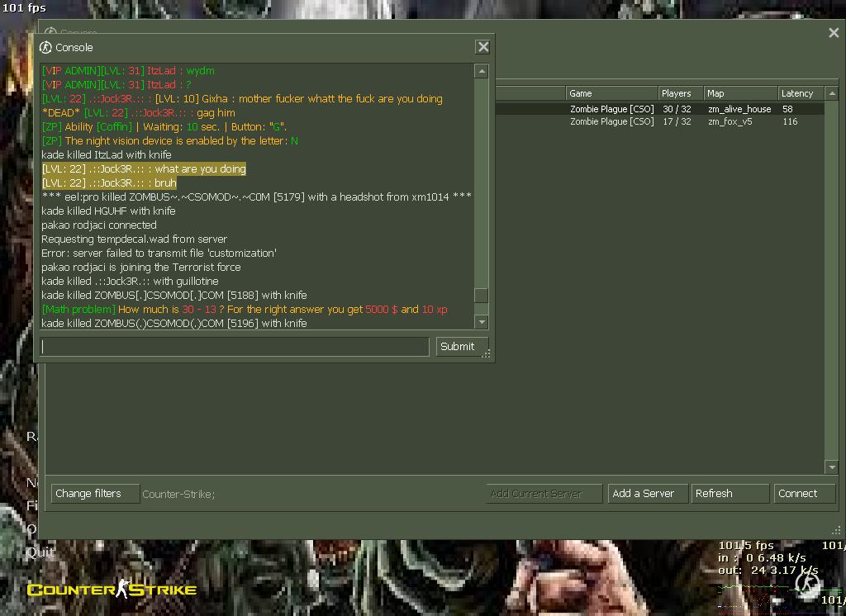This screenshot has height=616, width=846.
Task: Close the Console window
Action: 483,47
